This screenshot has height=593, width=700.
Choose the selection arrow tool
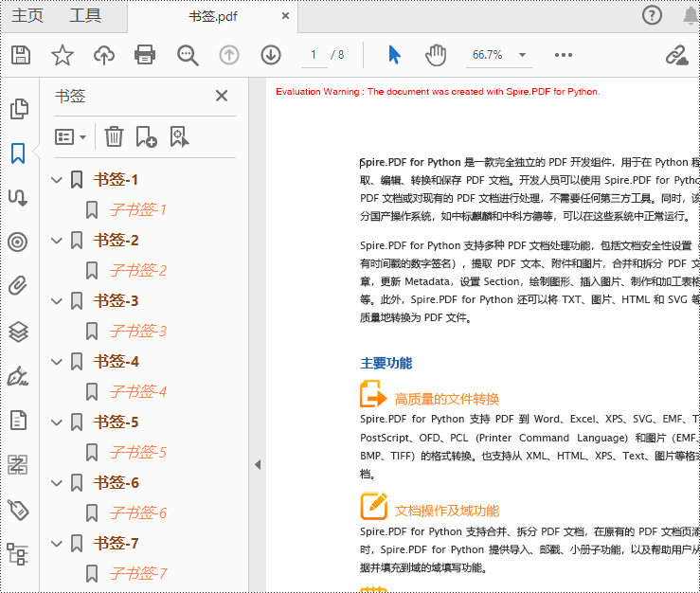[x=394, y=55]
